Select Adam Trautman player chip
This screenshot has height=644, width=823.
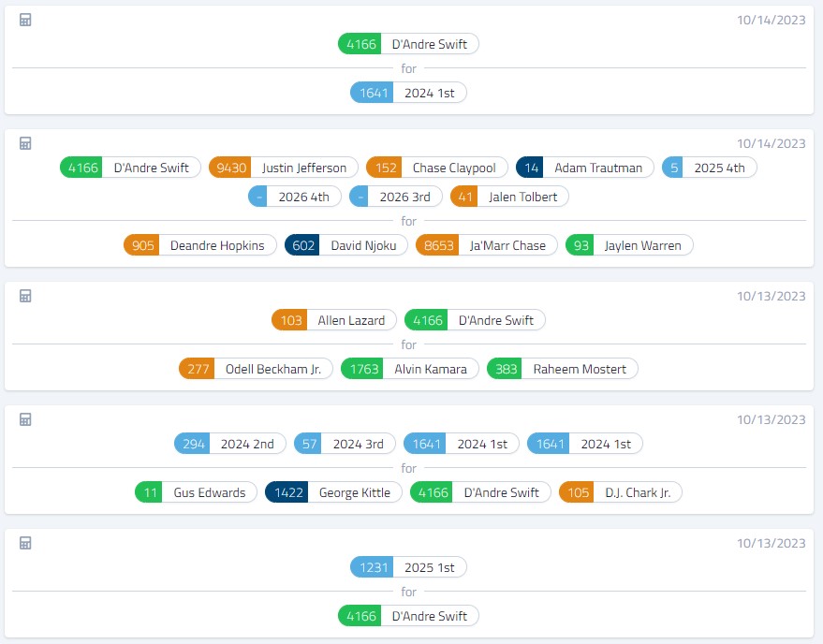(x=584, y=168)
